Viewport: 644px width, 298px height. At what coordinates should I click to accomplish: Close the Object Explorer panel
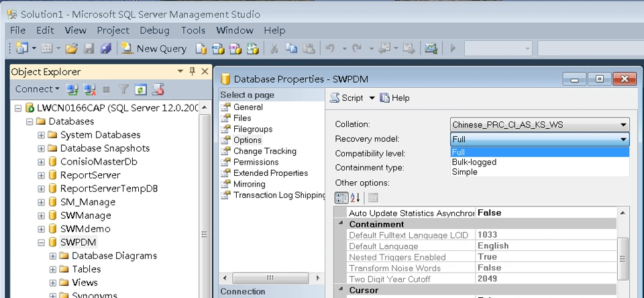[x=205, y=72]
